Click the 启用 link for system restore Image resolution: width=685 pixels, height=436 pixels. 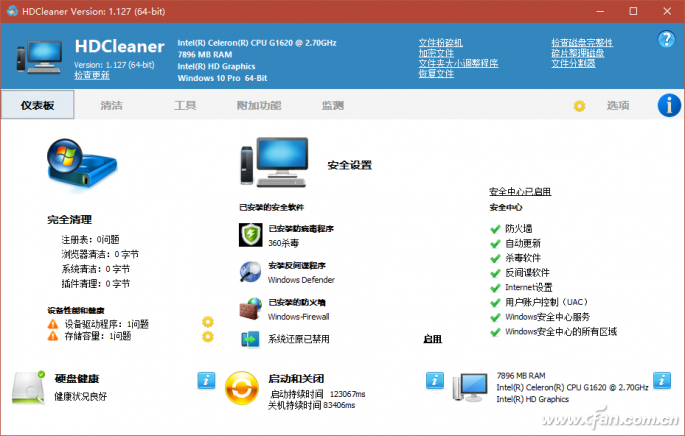pos(432,339)
